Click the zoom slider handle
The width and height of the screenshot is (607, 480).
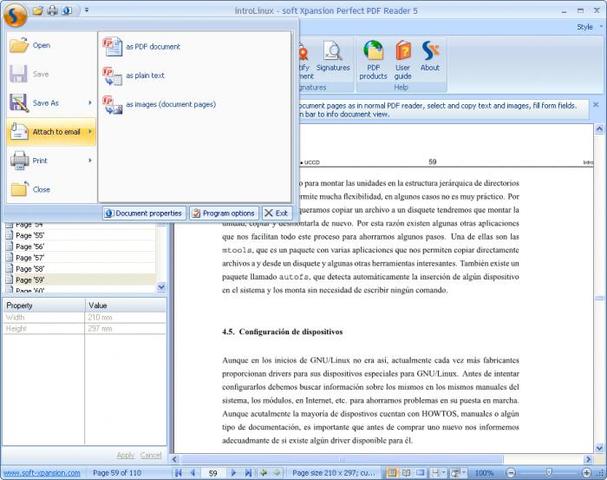(548, 473)
